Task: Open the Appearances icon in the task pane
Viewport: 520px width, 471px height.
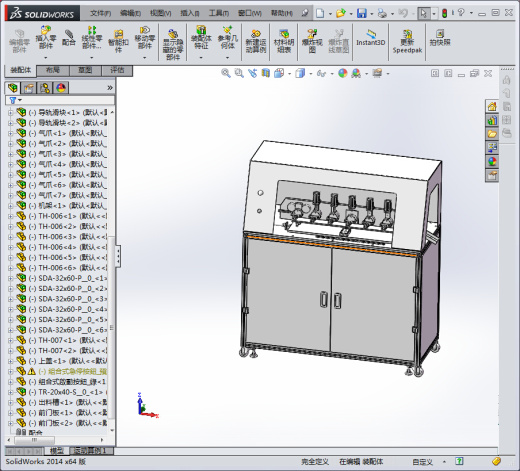Action: (492, 162)
